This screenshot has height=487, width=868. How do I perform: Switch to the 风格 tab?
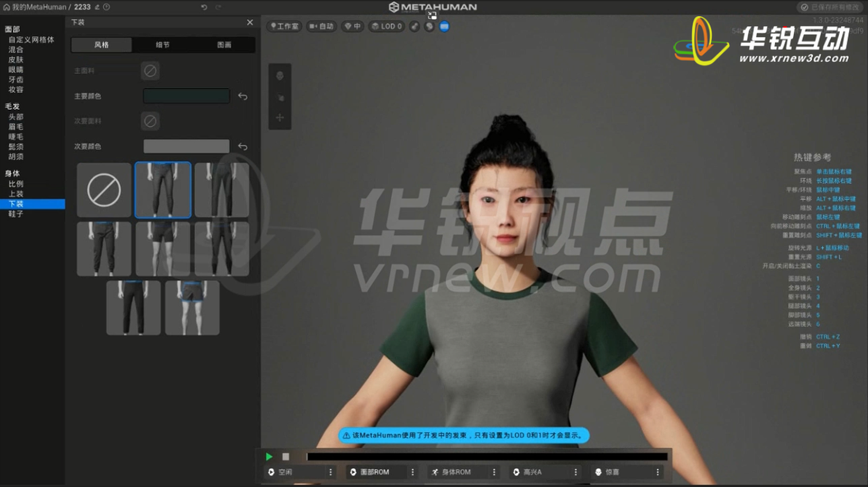pyautogui.click(x=102, y=44)
